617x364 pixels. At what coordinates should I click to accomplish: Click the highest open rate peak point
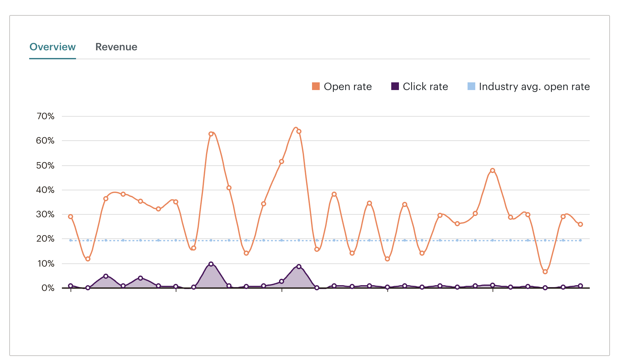(299, 131)
